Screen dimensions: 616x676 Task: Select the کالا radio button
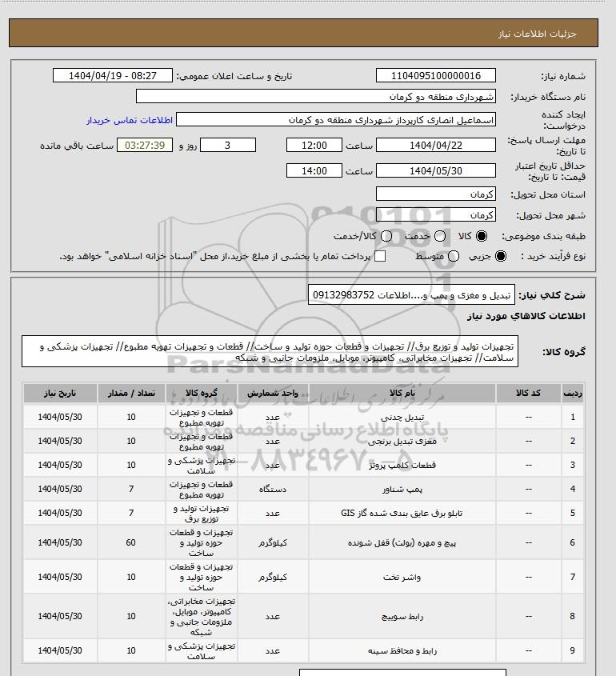481,236
